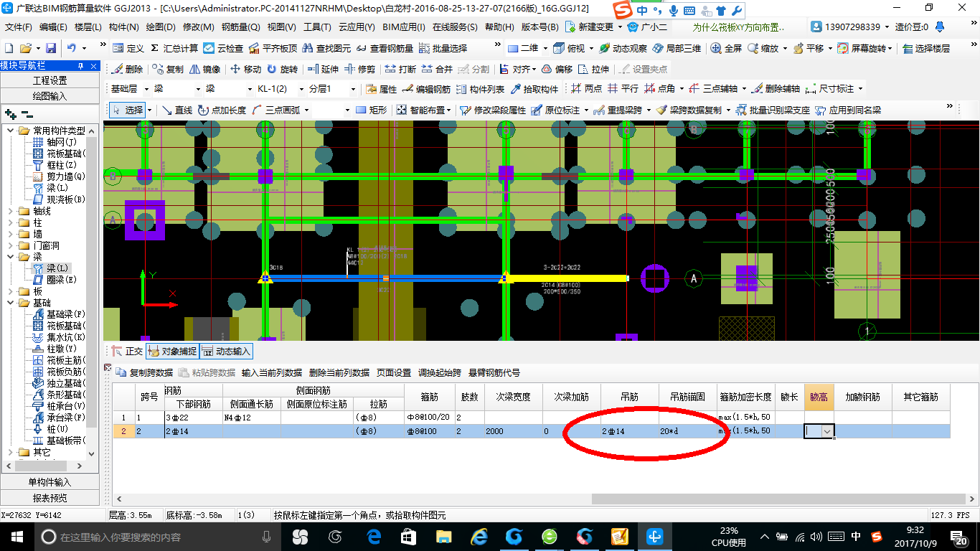Open the 钢筋量(Q) menu

[240, 27]
